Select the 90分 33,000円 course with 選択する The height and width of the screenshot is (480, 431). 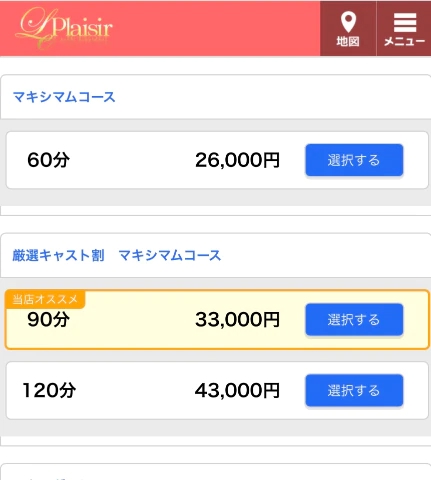[354, 319]
